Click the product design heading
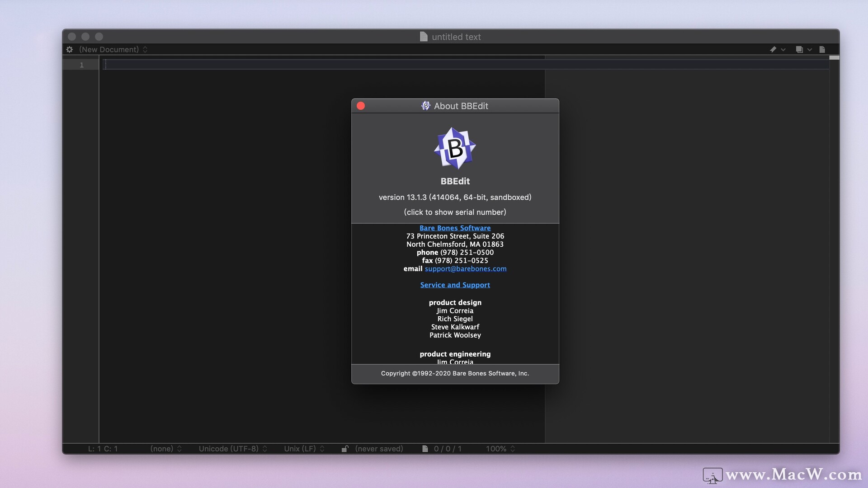Image resolution: width=868 pixels, height=488 pixels. (455, 302)
